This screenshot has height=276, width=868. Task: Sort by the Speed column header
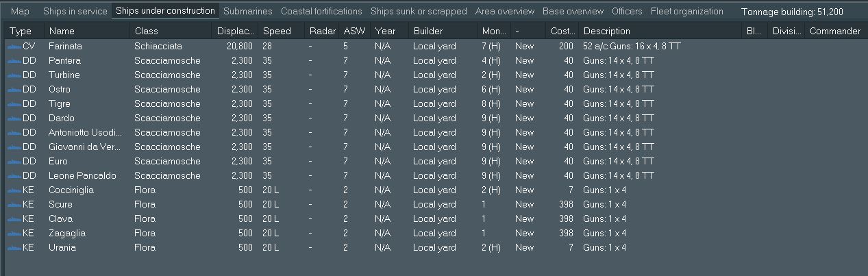[281, 31]
